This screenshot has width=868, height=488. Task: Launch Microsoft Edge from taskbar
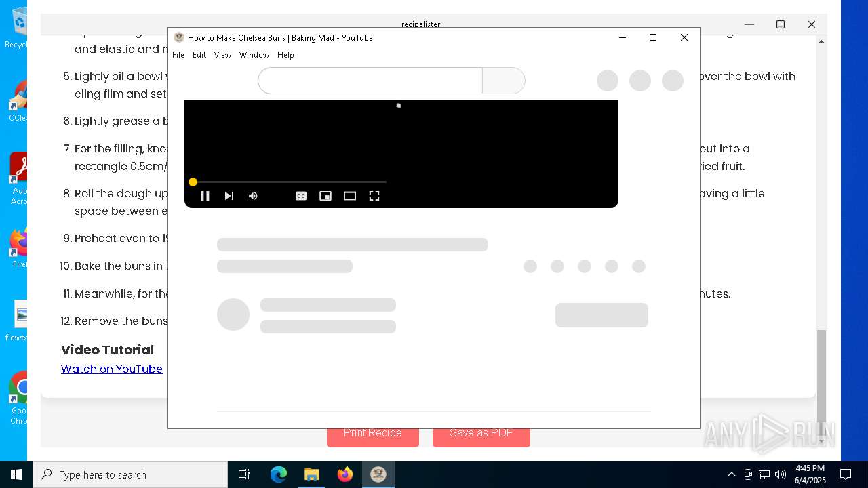(x=279, y=474)
